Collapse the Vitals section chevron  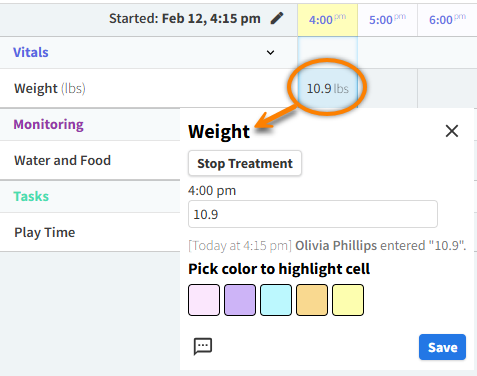click(x=270, y=52)
